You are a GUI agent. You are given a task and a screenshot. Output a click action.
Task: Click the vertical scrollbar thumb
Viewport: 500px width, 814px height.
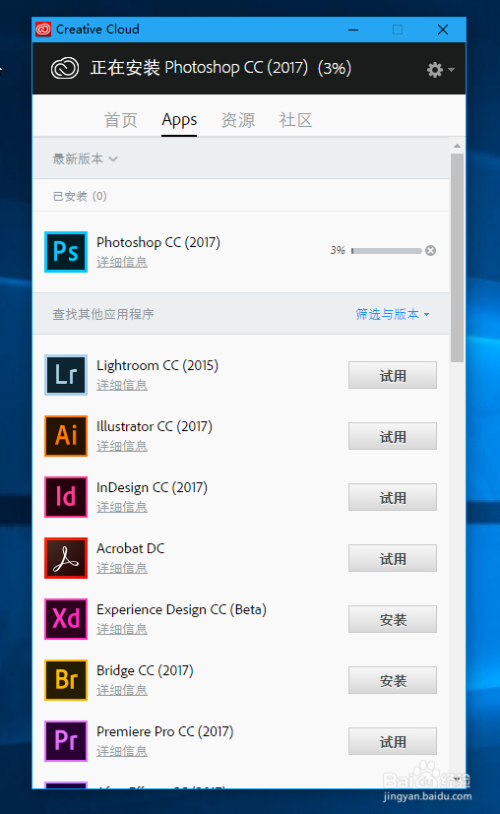[x=457, y=257]
